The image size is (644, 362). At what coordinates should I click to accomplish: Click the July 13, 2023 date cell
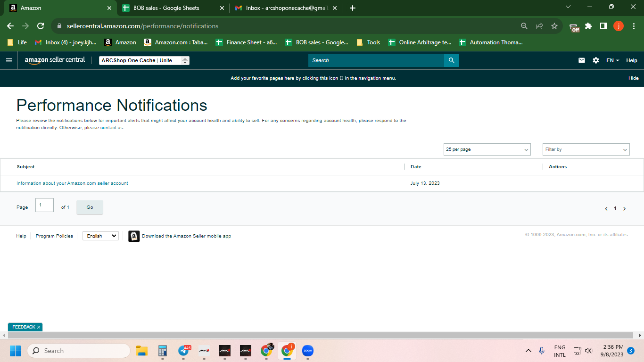click(x=425, y=183)
